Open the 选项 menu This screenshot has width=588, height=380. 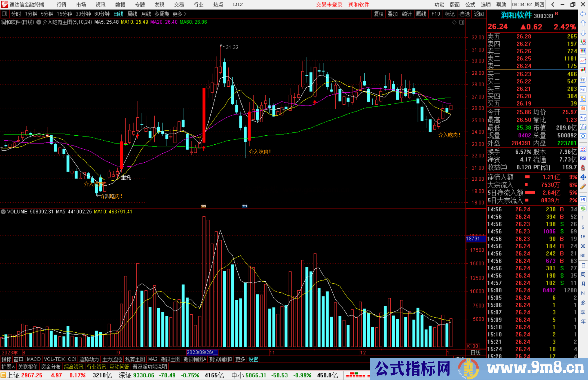[486, 5]
